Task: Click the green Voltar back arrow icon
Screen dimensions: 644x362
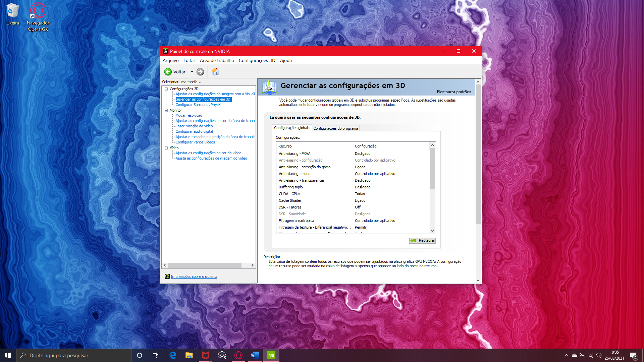Action: [x=168, y=72]
